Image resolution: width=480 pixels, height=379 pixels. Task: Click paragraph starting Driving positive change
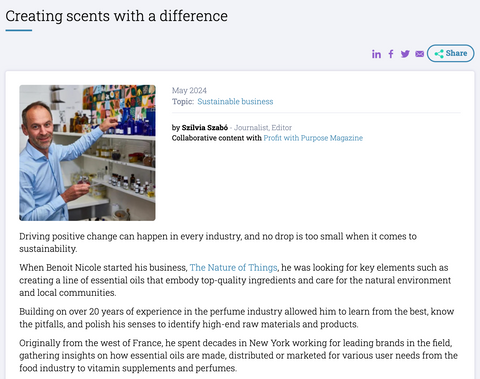(218, 243)
